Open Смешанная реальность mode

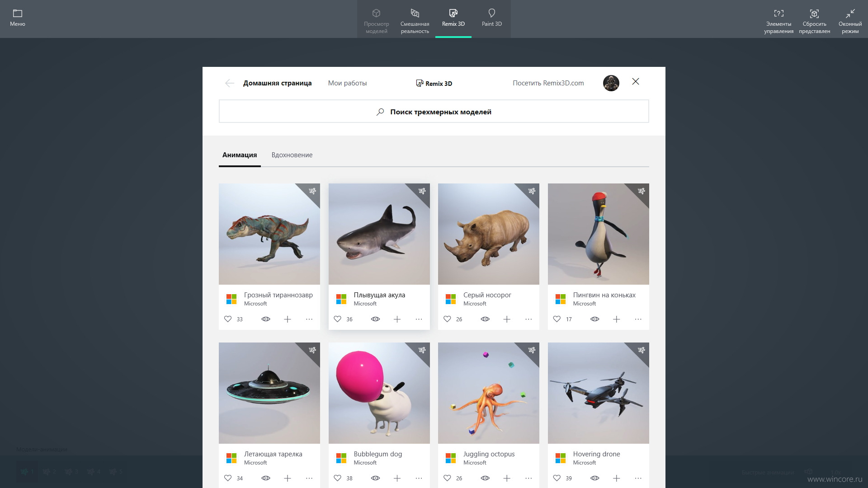coord(415,19)
